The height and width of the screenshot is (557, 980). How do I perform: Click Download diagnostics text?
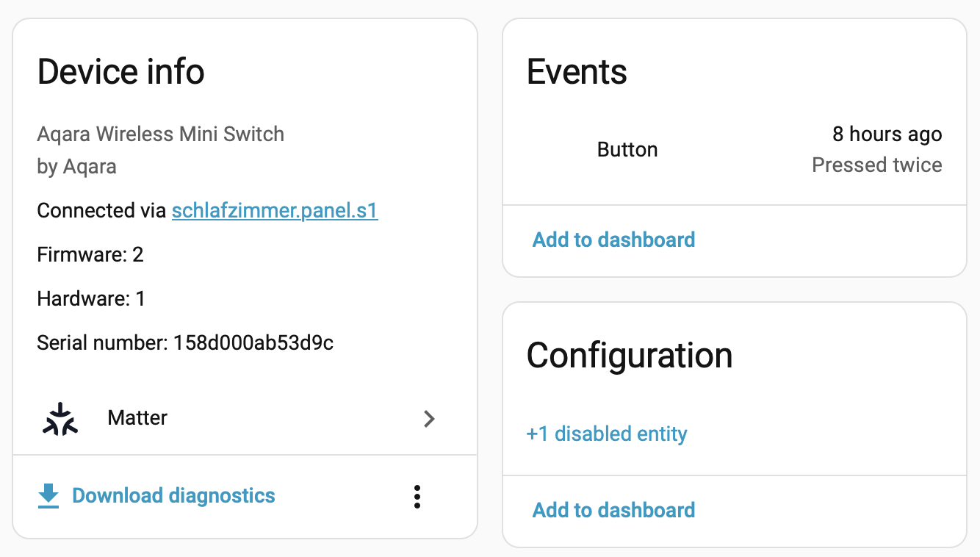pyautogui.click(x=173, y=496)
